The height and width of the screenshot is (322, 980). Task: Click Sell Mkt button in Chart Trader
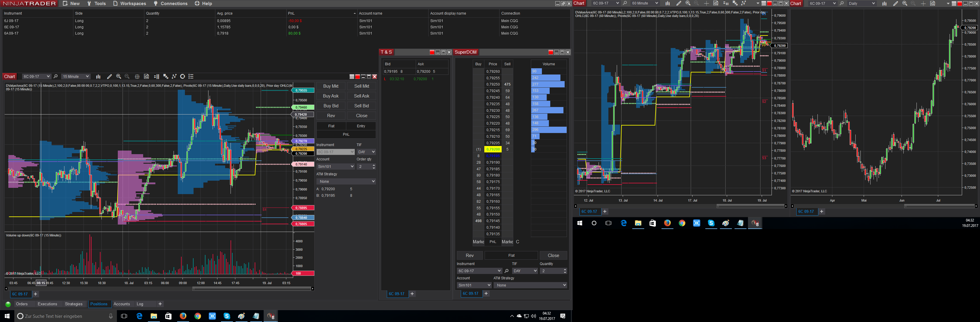[361, 86]
